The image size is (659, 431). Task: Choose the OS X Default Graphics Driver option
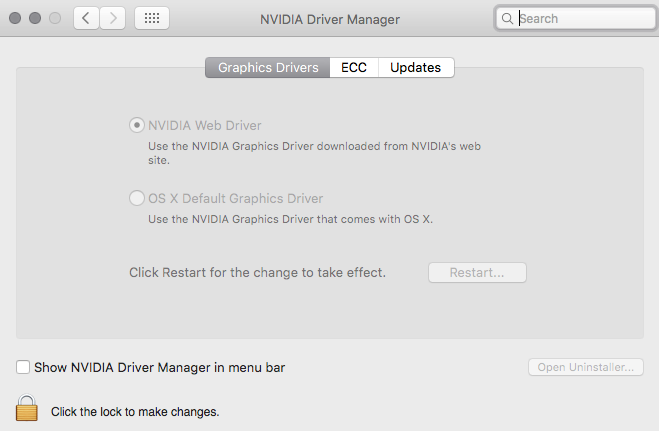(x=137, y=199)
